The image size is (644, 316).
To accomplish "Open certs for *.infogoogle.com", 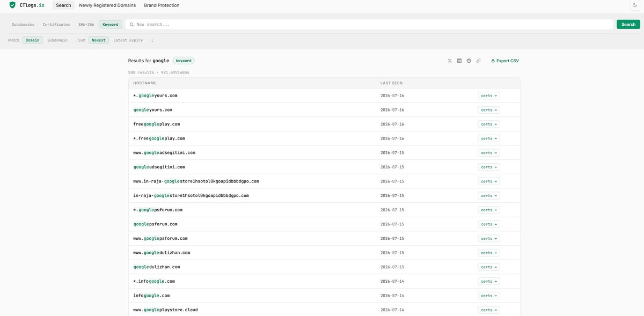I will tap(489, 281).
